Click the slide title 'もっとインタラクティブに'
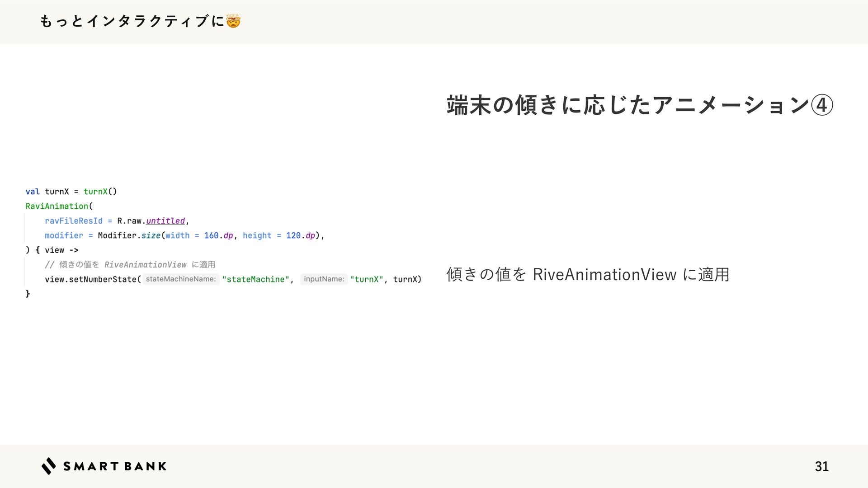868x488 pixels. tap(132, 21)
